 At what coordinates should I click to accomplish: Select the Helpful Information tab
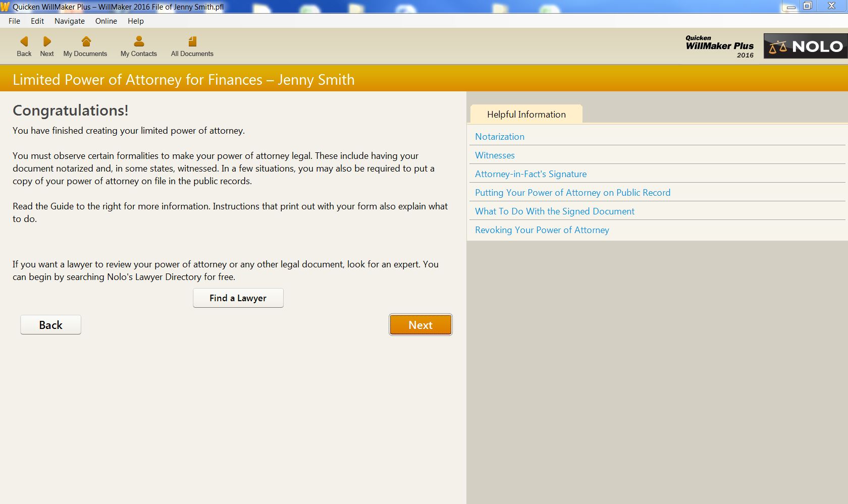(525, 115)
